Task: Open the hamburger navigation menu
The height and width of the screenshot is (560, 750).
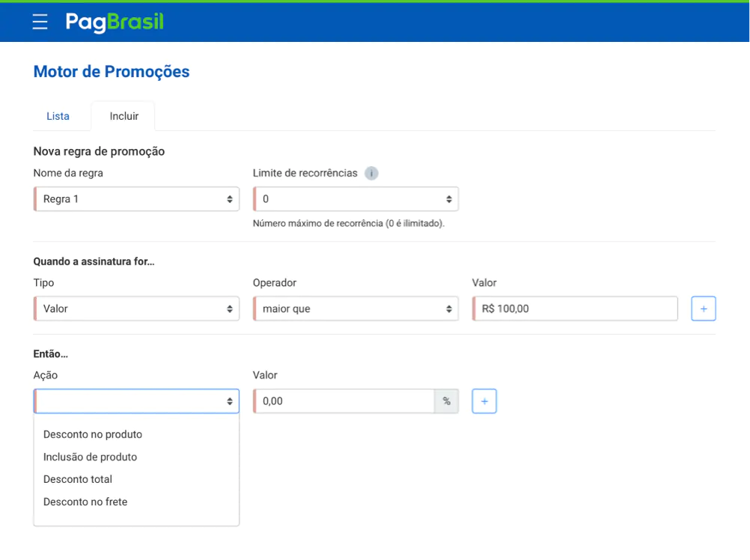Action: (x=40, y=22)
